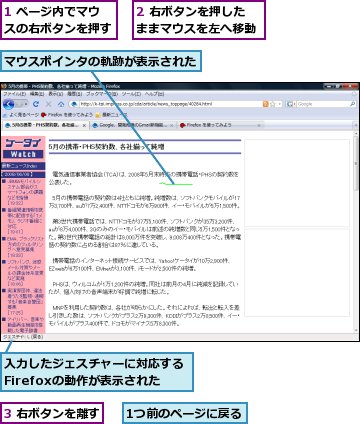Open the list-all-tabs dropdown
The image size is (360, 424).
coord(356,126)
